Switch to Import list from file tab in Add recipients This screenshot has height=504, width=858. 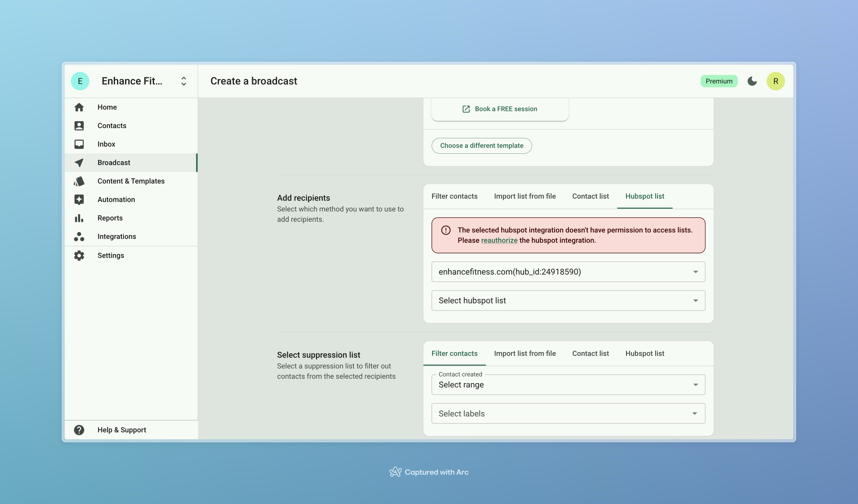point(525,196)
